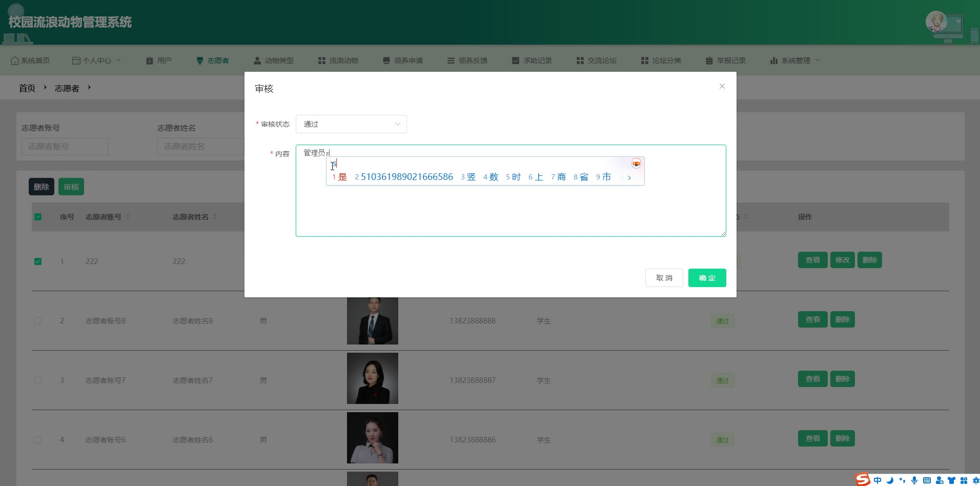Image resolution: width=980 pixels, height=486 pixels.
Task: Toggle the 中 Chinese/English input mode
Action: (877, 480)
